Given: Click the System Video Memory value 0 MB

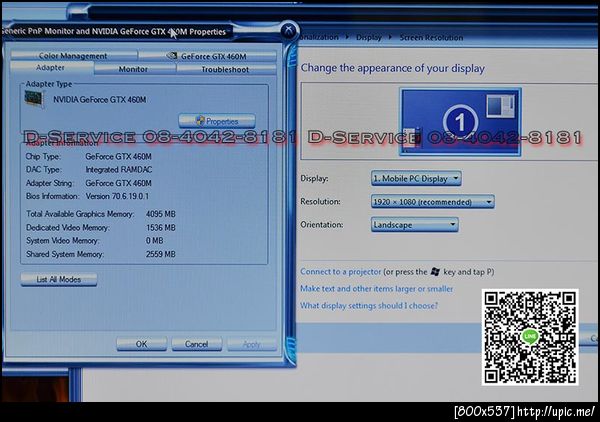Looking at the screenshot, I should 155,241.
